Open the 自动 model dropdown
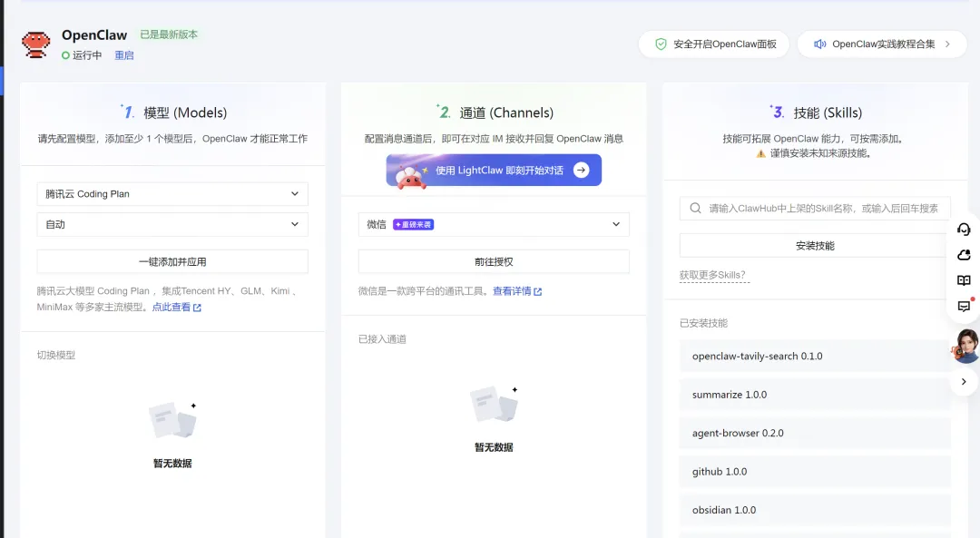Image resolution: width=980 pixels, height=538 pixels. click(x=172, y=224)
